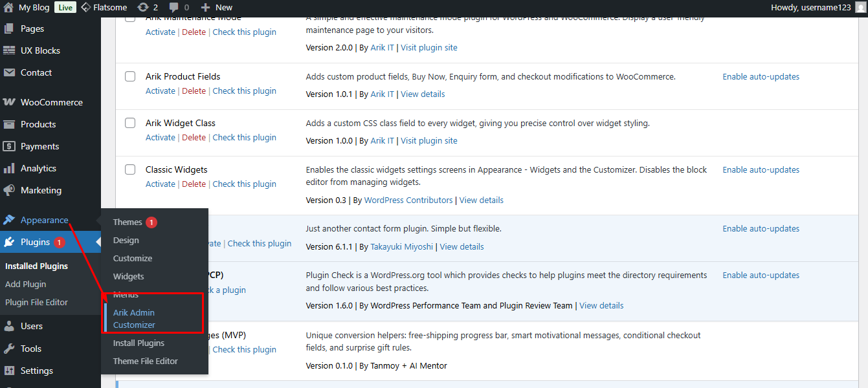This screenshot has height=388, width=868.
Task: Select the Classic Widgets checkbox
Action: [x=130, y=169]
